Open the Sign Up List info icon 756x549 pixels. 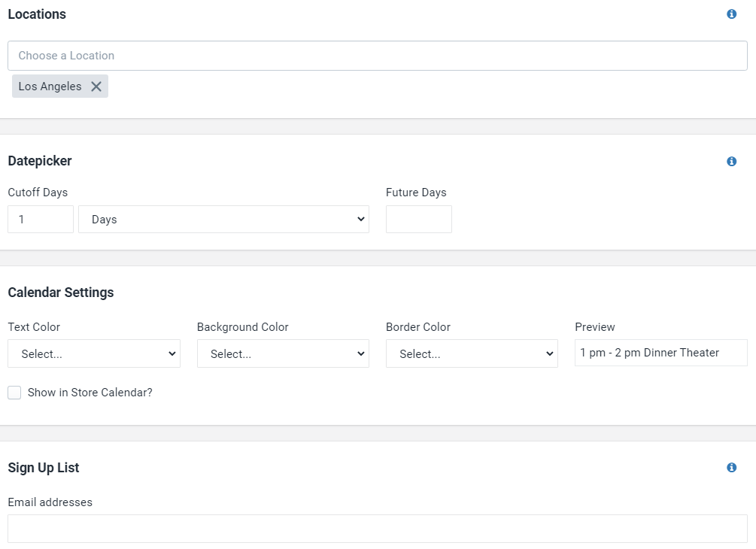tap(731, 467)
